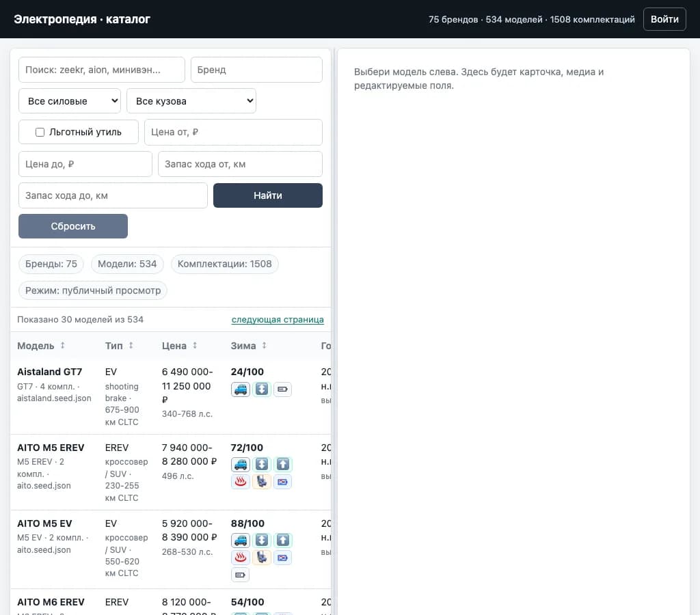This screenshot has width=700, height=615.
Task: Click up-down arrows icon in AITO M5 EREV row
Action: [262, 465]
